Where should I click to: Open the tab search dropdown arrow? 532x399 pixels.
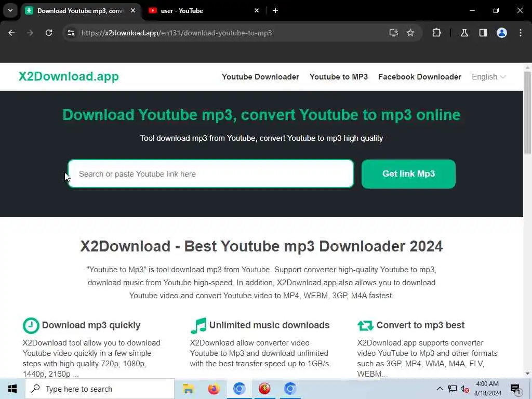coord(10,10)
